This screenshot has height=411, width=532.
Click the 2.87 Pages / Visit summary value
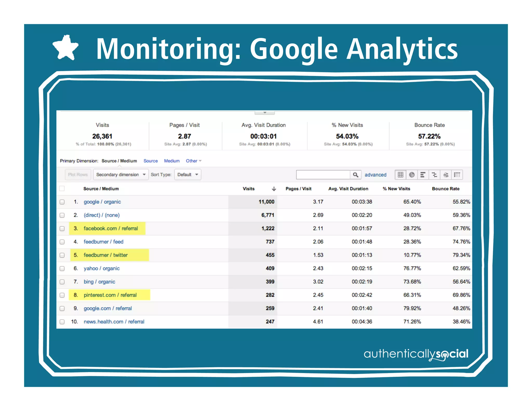pos(184,136)
